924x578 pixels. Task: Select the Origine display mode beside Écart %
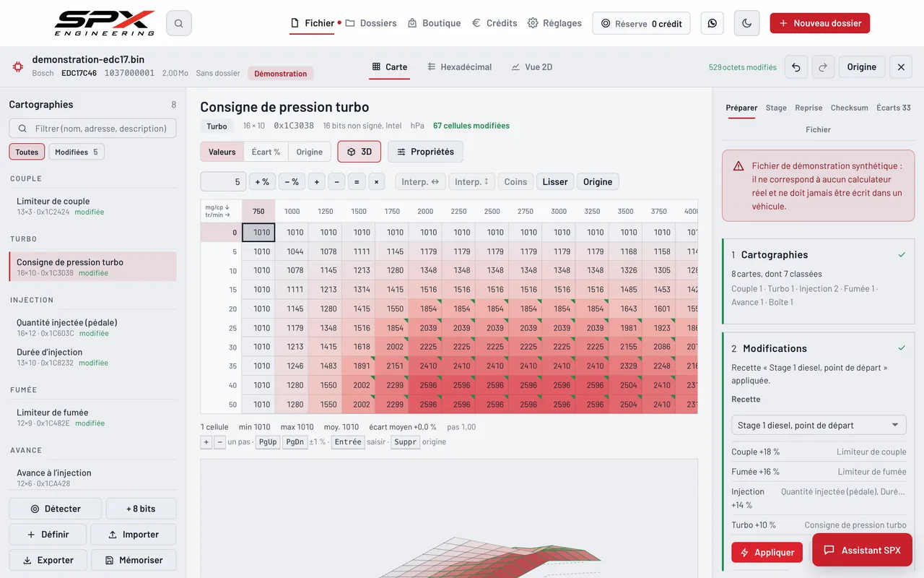point(310,152)
